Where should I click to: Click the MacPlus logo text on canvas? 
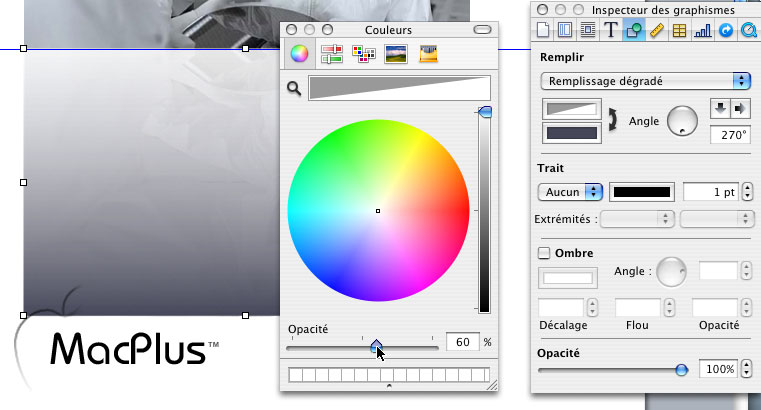[x=134, y=348]
